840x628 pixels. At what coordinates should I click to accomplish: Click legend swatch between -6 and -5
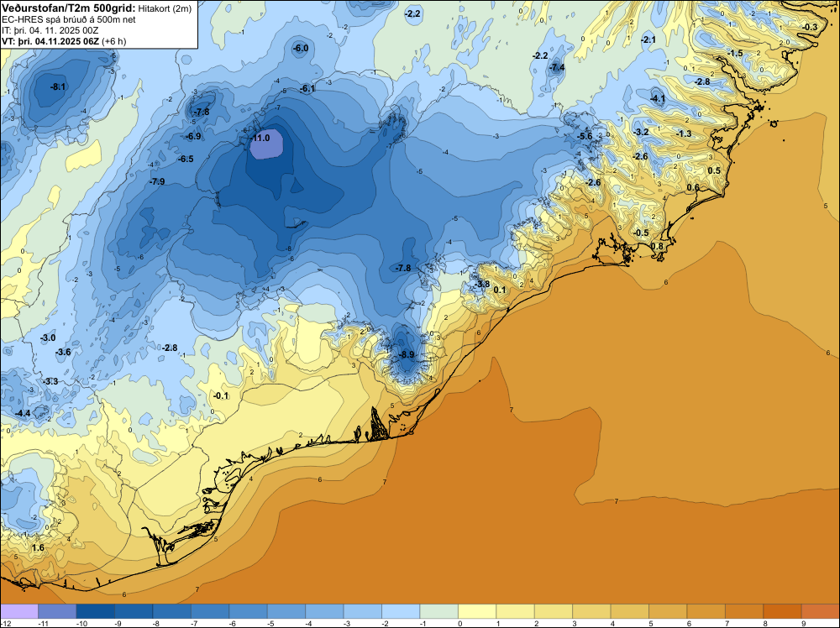pos(248,611)
